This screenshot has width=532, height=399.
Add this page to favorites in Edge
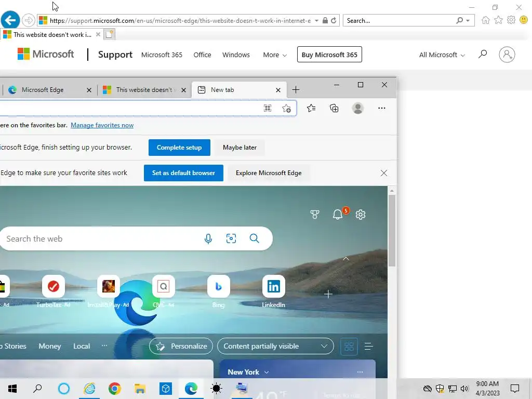click(x=286, y=108)
